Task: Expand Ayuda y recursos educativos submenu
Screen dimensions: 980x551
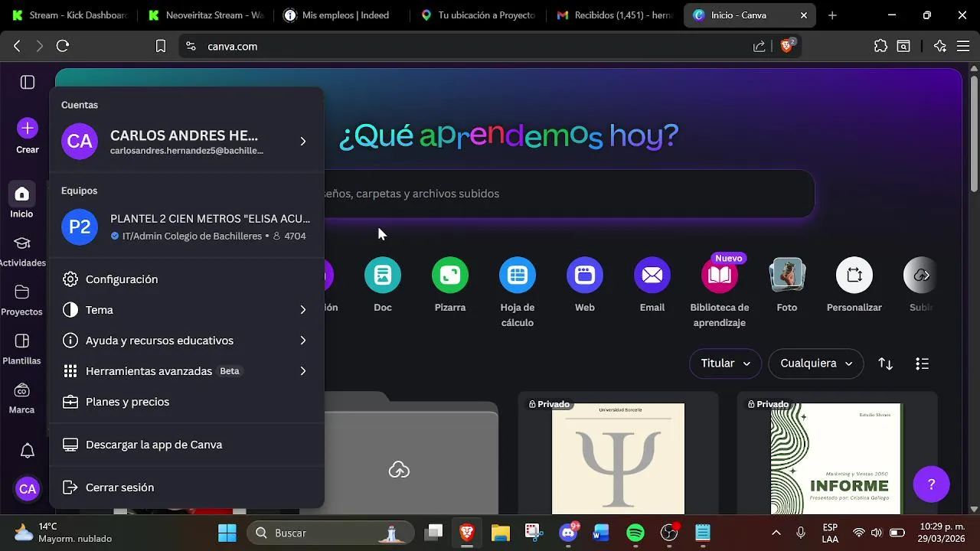Action: point(187,341)
